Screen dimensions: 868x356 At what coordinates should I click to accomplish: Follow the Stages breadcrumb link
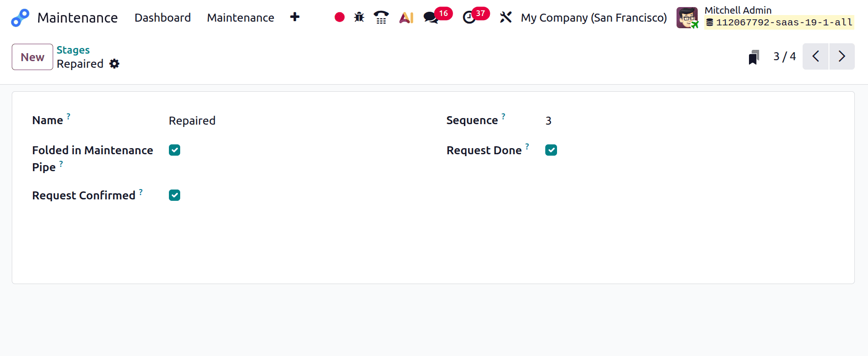tap(73, 50)
